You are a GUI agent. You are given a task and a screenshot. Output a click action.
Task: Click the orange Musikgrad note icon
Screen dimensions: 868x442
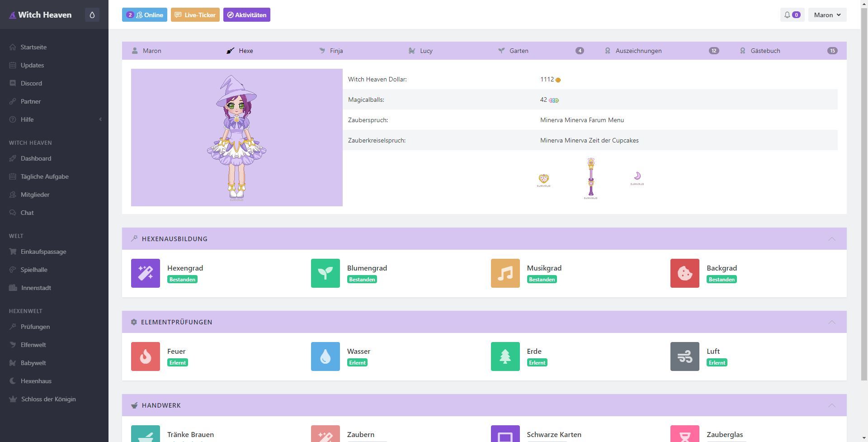coord(505,273)
